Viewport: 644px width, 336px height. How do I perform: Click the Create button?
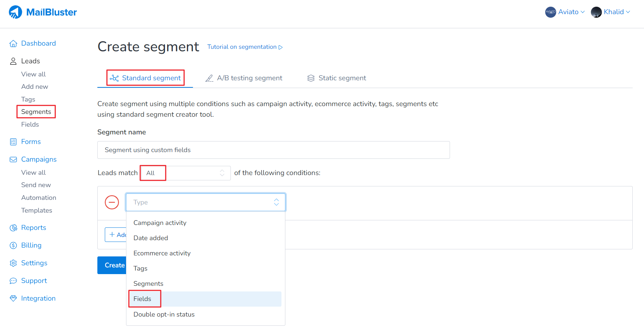pyautogui.click(x=114, y=265)
